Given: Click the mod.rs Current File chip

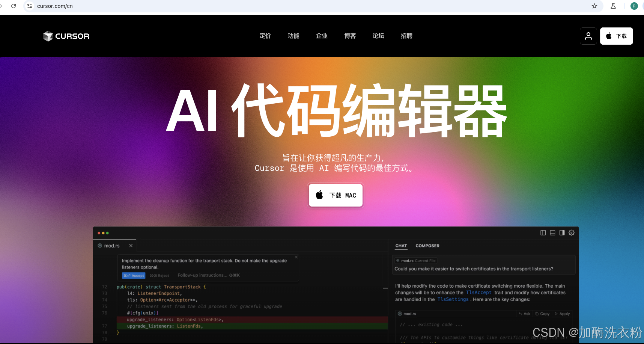Looking at the screenshot, I should [416, 261].
